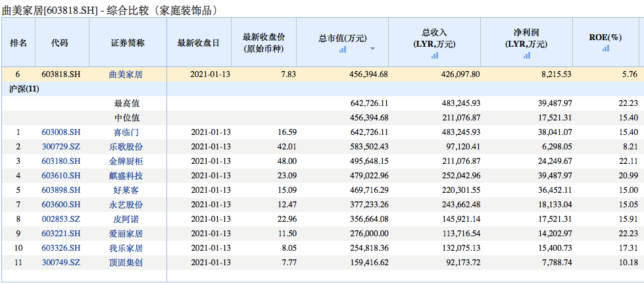Screen dimensions: 644x283
Task: Click the 沪深(11) group row label
Action: coord(26,89)
